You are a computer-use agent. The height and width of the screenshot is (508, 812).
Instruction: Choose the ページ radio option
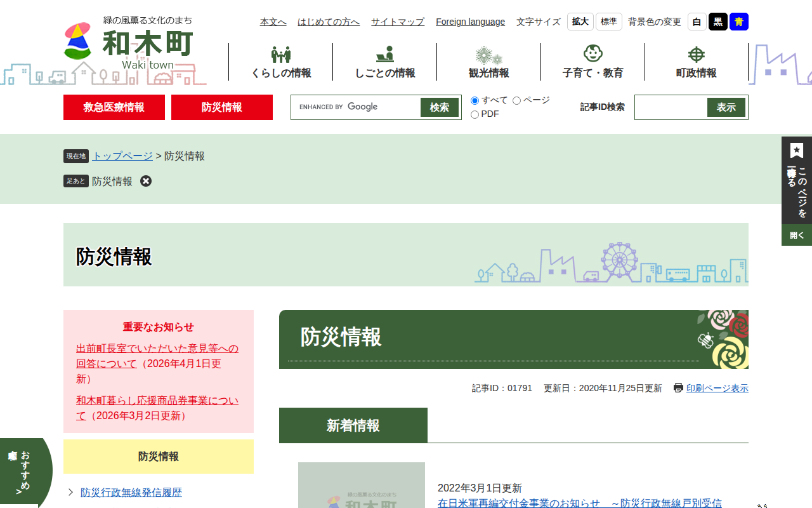(x=516, y=100)
